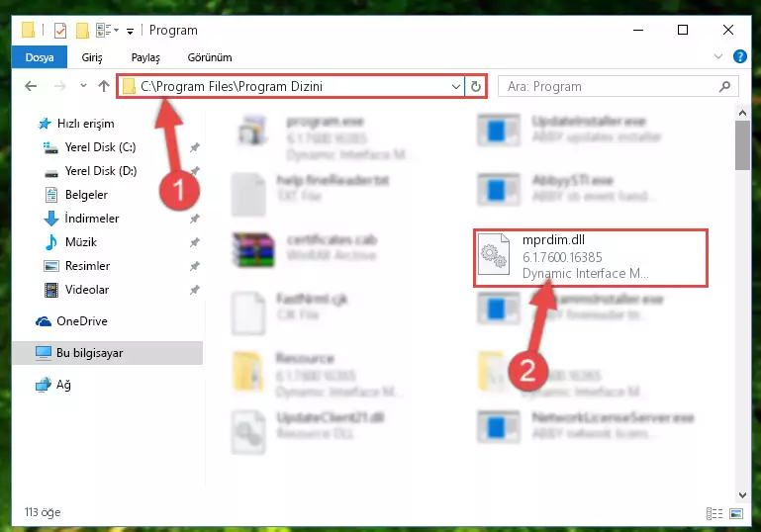Select the program.exe file icon
The image size is (761, 532).
(x=252, y=130)
